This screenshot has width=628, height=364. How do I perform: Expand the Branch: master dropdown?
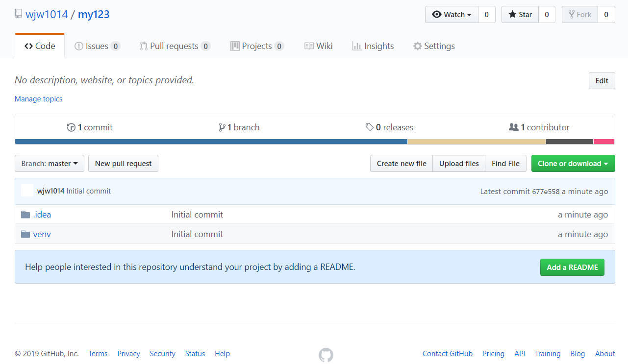[x=50, y=164]
